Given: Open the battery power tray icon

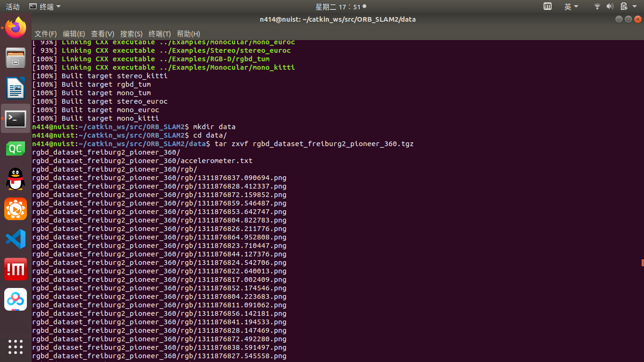Looking at the screenshot, I should 623,7.
